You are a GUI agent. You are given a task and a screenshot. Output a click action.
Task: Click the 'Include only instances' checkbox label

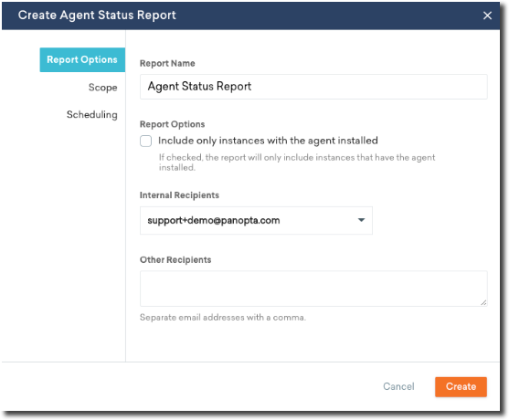pos(268,141)
